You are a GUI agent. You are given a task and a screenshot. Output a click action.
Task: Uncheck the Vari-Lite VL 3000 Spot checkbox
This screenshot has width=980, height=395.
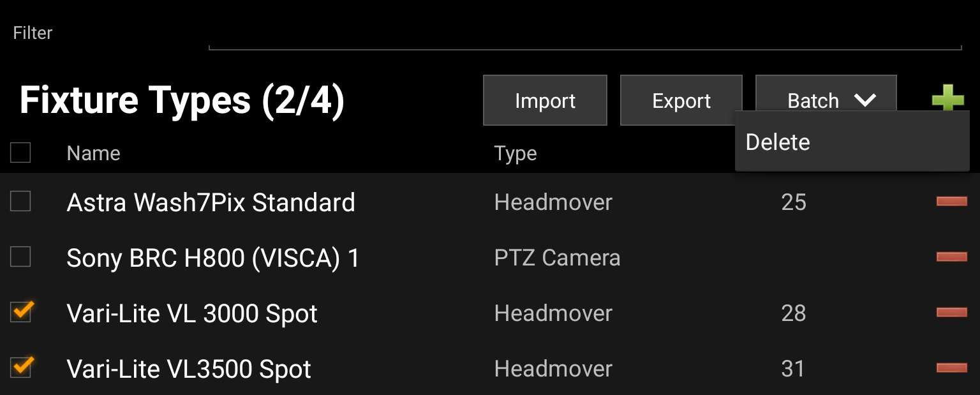click(x=20, y=313)
